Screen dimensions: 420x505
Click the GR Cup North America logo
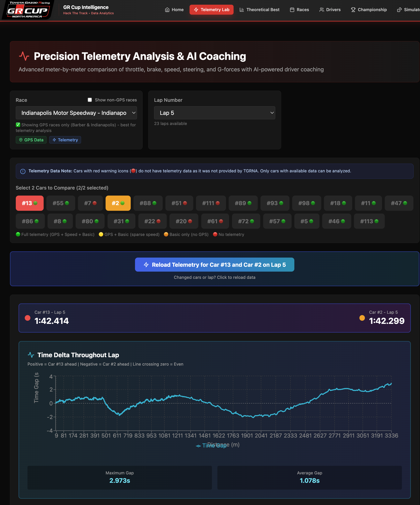coord(28,10)
